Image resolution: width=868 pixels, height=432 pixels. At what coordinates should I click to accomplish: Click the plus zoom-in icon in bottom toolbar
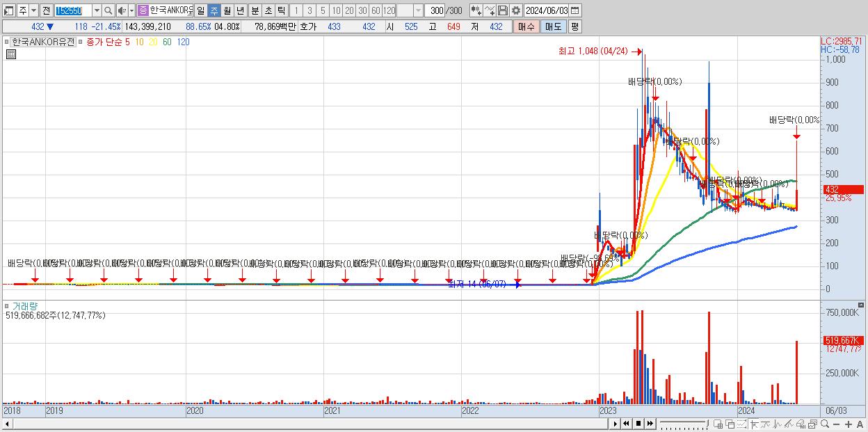pyautogui.click(x=849, y=424)
